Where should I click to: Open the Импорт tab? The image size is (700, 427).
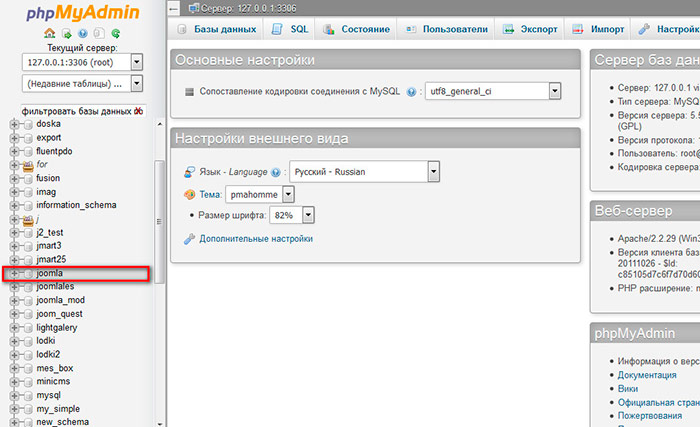[x=598, y=29]
